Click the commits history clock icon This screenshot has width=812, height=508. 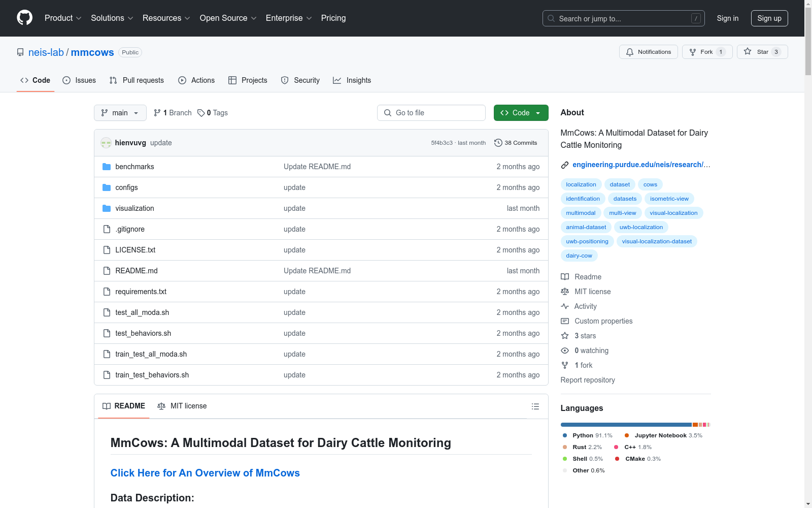[498, 143]
